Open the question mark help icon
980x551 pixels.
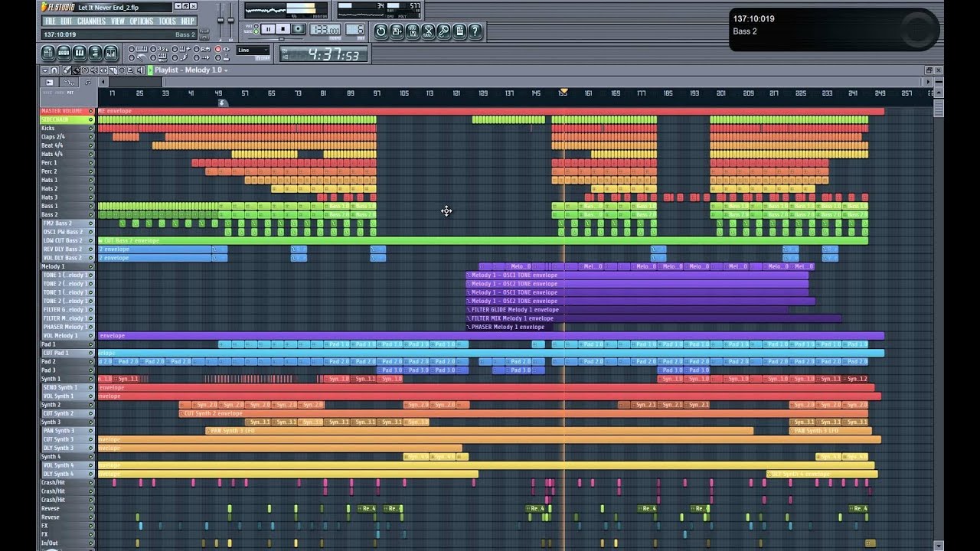pyautogui.click(x=475, y=31)
